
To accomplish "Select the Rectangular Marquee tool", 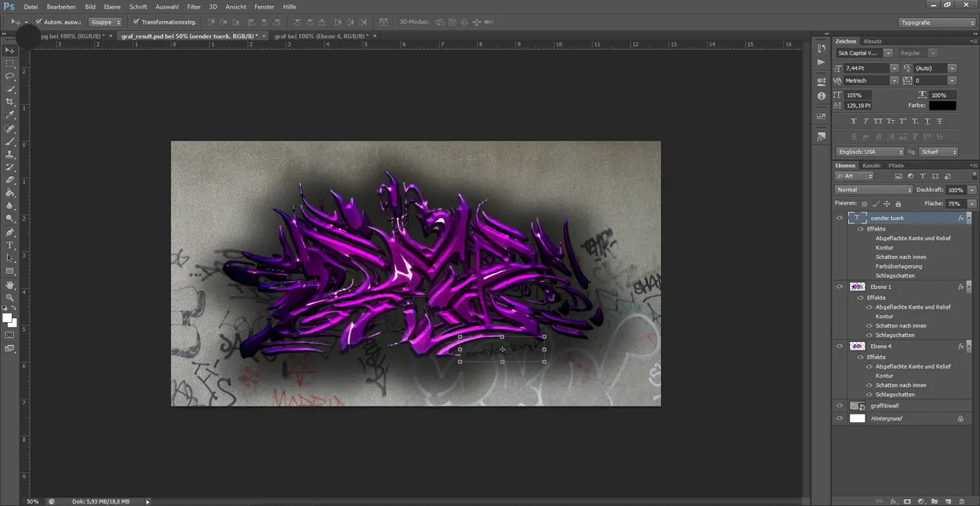I will (x=9, y=62).
